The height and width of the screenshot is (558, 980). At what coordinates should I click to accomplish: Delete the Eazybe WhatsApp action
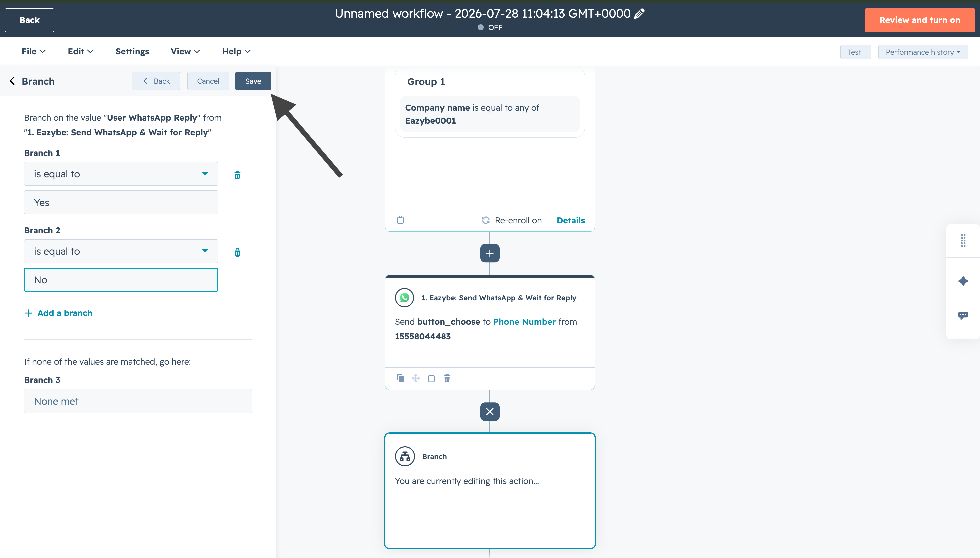tap(447, 378)
